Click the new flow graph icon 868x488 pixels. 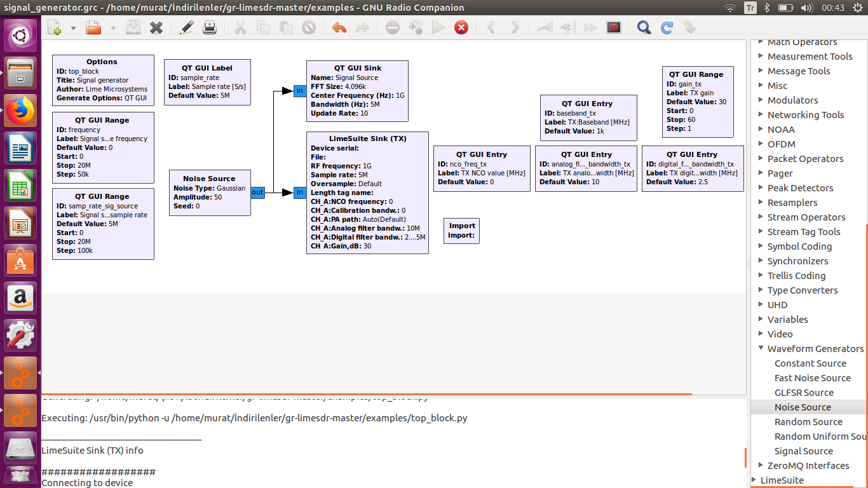point(55,28)
